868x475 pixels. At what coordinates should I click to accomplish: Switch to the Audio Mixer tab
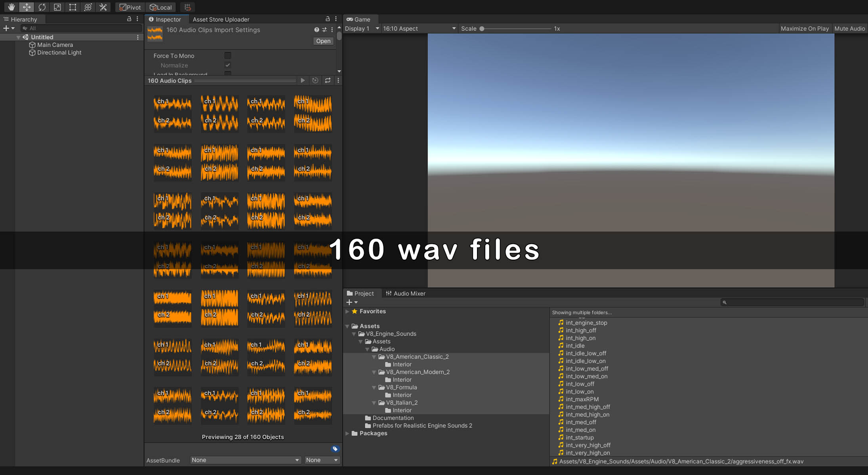tap(405, 293)
